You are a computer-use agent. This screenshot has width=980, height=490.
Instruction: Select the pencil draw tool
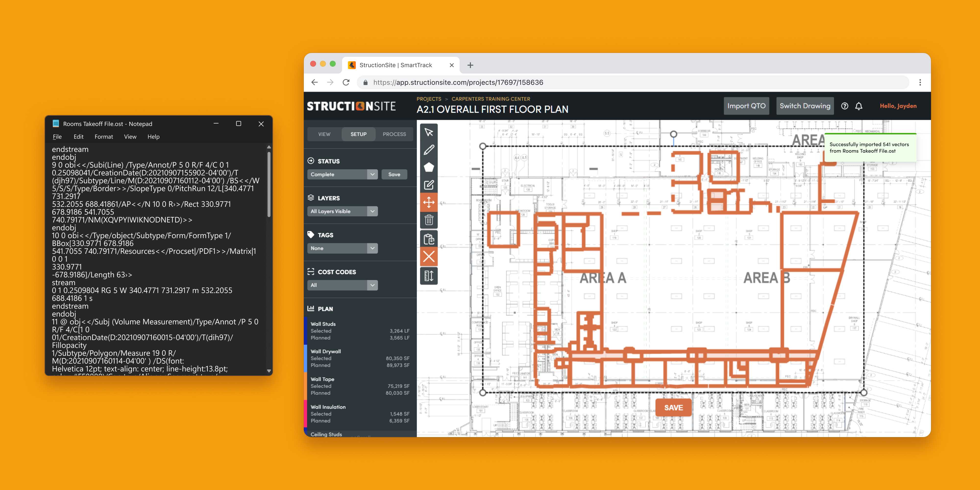[x=429, y=149]
